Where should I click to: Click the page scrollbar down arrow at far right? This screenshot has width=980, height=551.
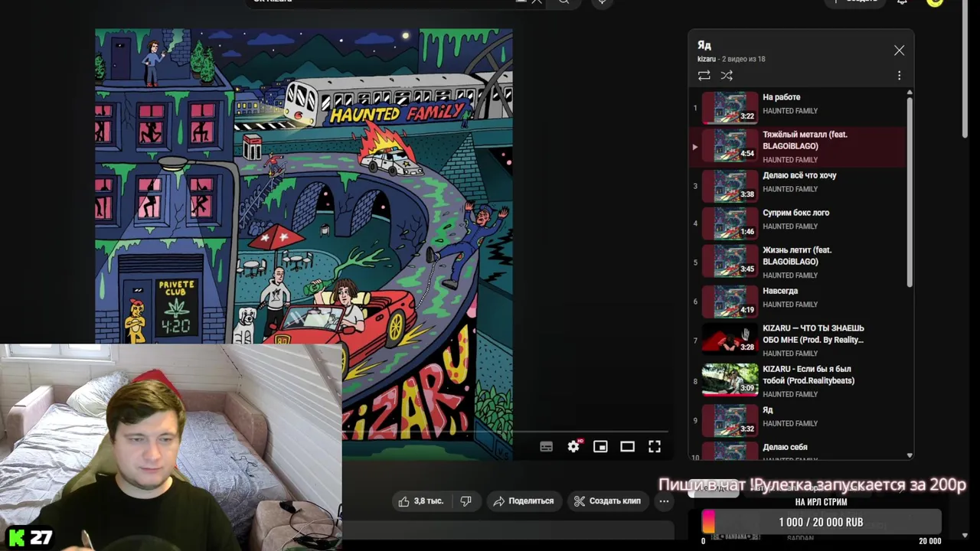point(965,536)
